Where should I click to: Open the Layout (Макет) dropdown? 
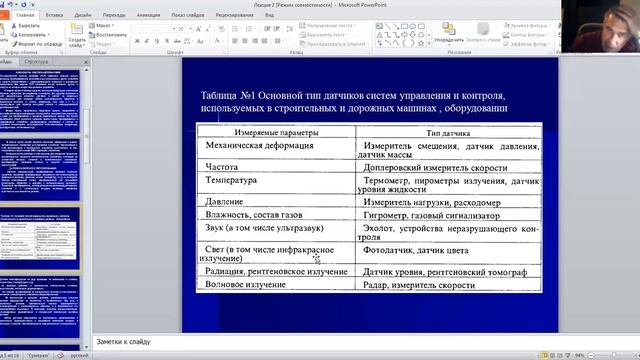click(102, 26)
